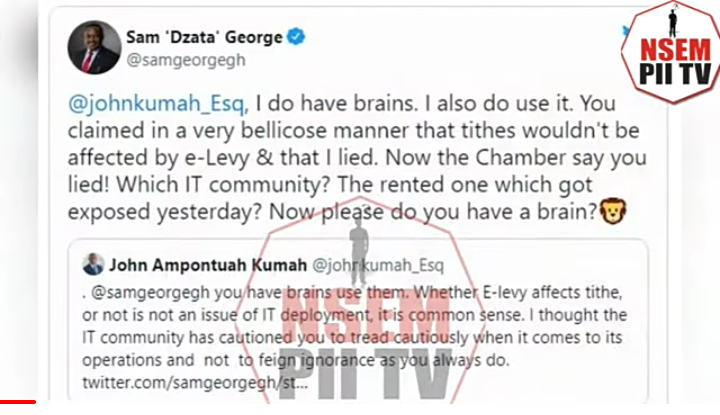The height and width of the screenshot is (415, 720).
Task: Click the main tweet text about e-Levy
Action: (x=357, y=157)
